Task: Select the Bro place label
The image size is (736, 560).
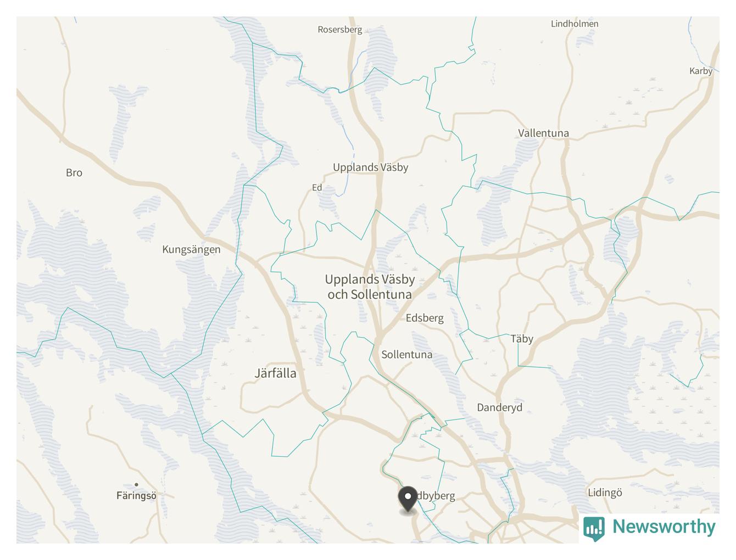Action: (74, 172)
